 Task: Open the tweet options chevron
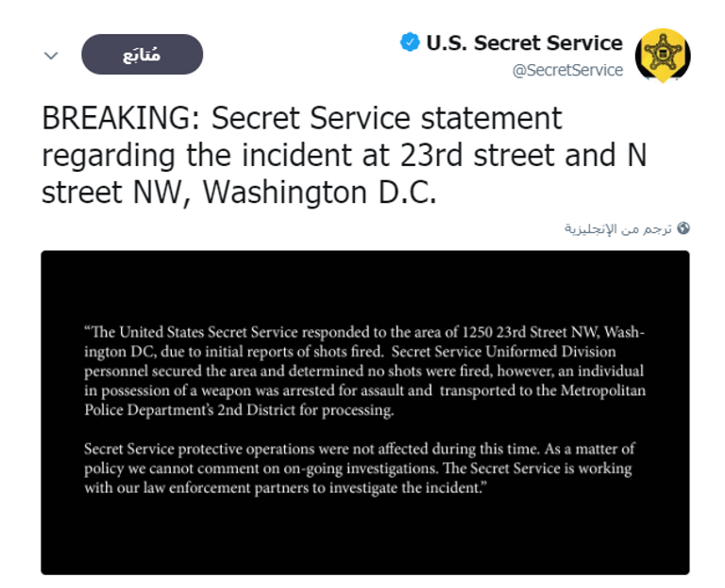pos(51,55)
